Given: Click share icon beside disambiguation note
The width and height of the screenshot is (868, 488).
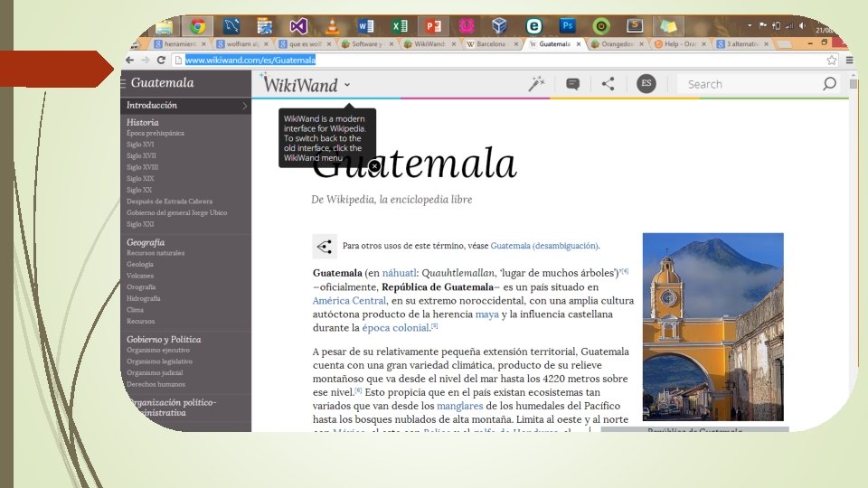Looking at the screenshot, I should click(x=325, y=246).
